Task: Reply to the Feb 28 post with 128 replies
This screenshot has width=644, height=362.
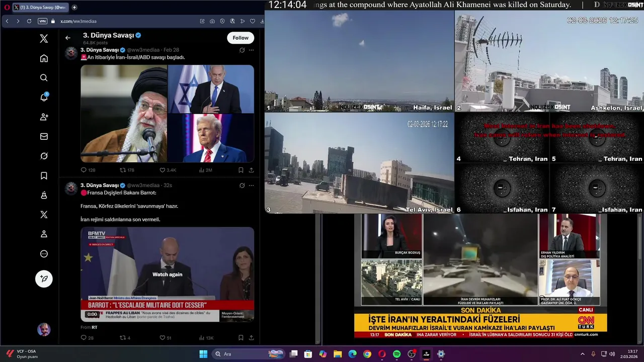Action: click(88, 170)
